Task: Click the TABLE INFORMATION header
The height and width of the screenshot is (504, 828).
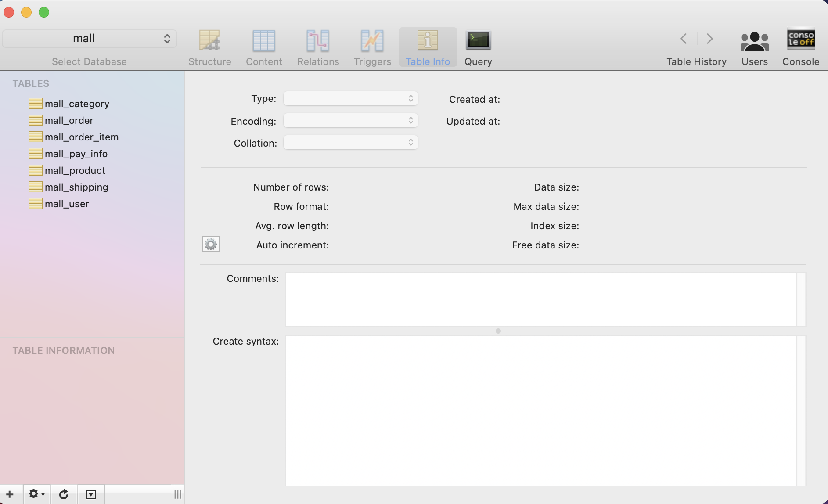Action: (64, 350)
